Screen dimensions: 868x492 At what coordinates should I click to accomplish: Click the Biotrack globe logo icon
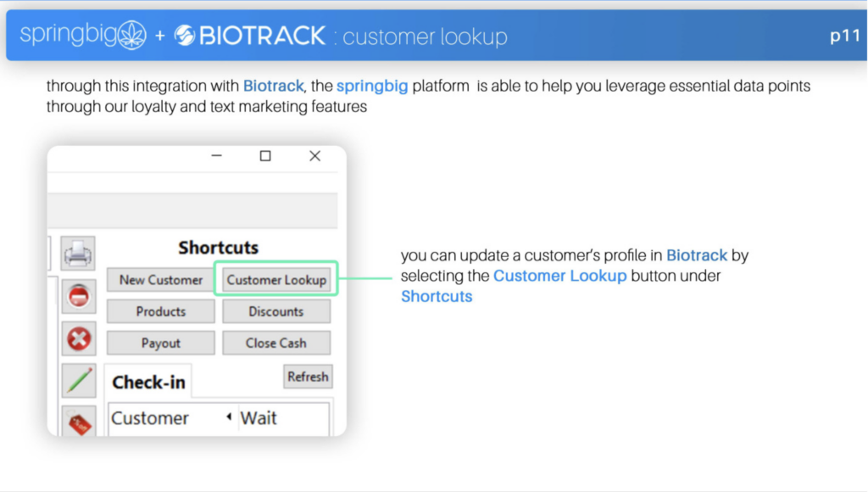click(x=185, y=36)
